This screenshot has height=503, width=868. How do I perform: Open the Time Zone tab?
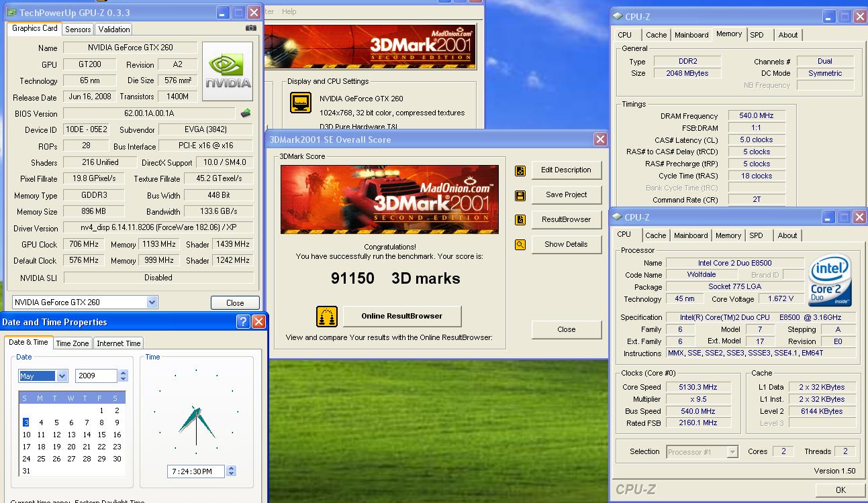tap(73, 343)
